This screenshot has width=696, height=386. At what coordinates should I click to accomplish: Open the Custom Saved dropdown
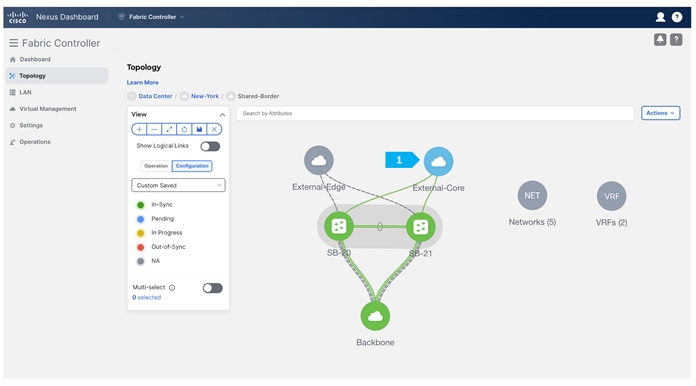178,185
